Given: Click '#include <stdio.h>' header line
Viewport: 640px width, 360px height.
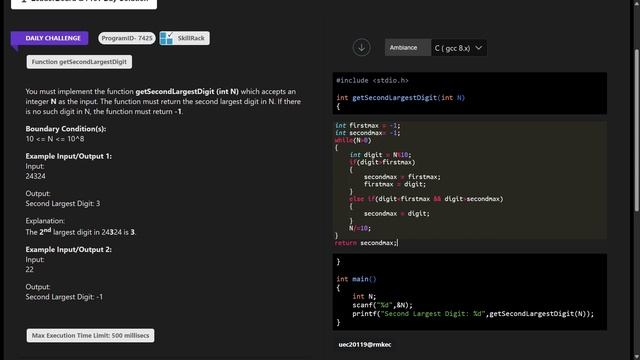Looking at the screenshot, I should click(372, 80).
